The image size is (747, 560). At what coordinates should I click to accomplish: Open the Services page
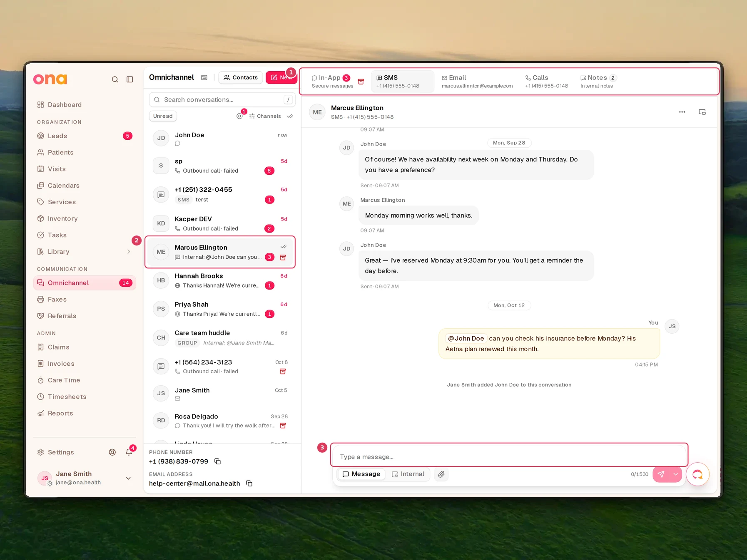coord(85,202)
